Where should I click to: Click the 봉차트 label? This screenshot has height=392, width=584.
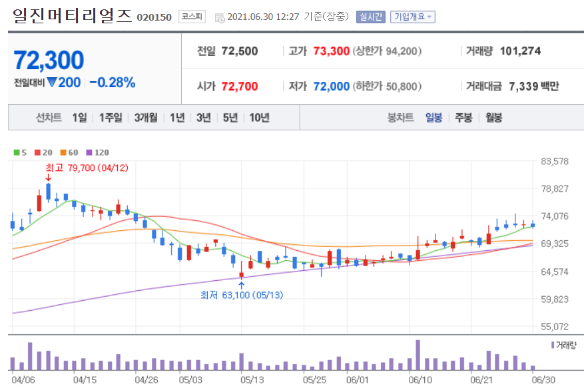tap(400, 118)
